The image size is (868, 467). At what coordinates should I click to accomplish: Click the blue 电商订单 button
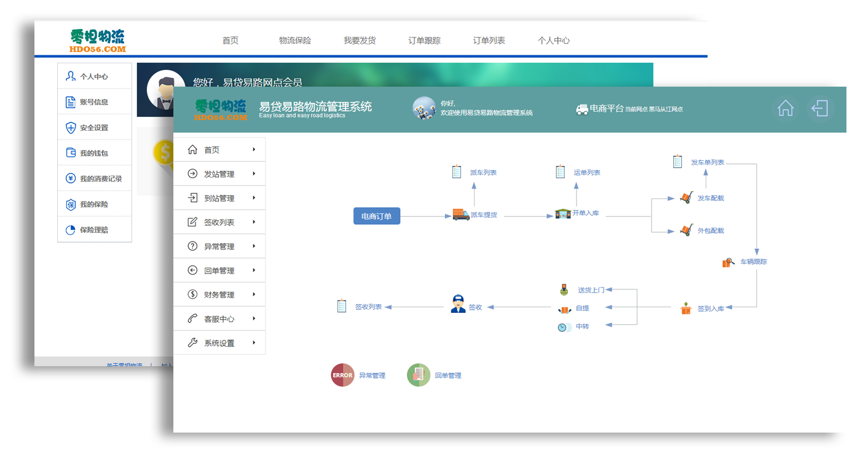376,216
